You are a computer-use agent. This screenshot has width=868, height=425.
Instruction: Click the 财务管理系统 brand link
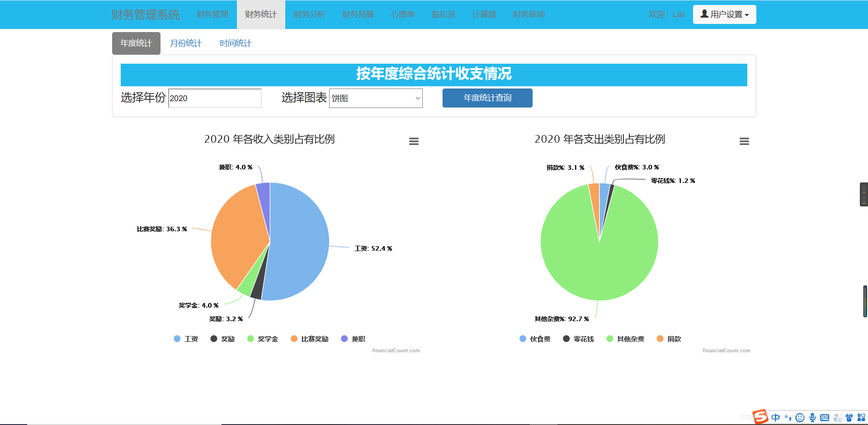tap(145, 14)
